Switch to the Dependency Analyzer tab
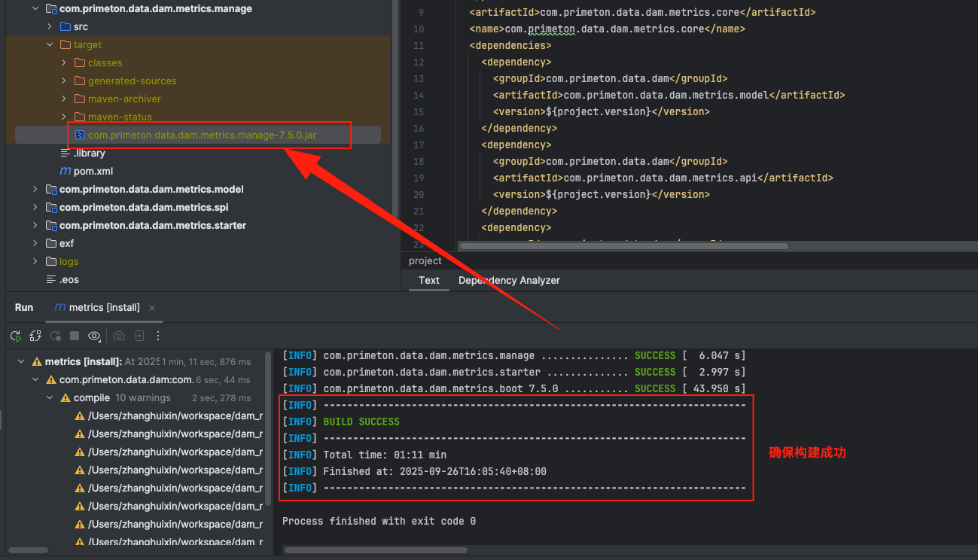 [509, 280]
